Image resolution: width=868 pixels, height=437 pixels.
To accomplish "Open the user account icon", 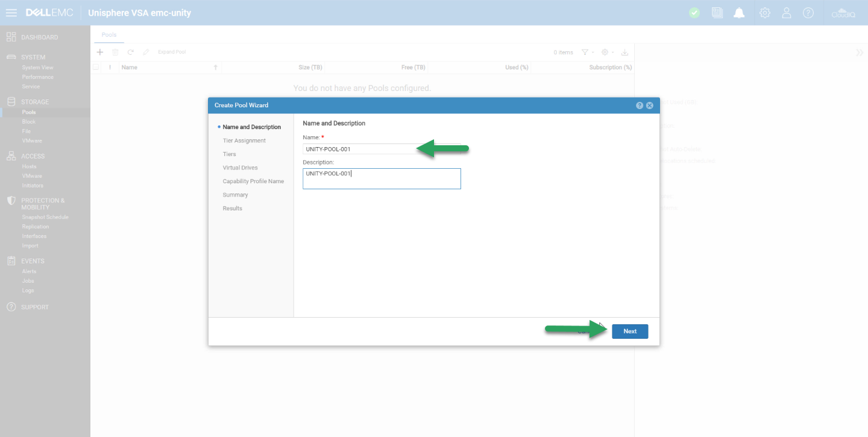I will coord(787,13).
